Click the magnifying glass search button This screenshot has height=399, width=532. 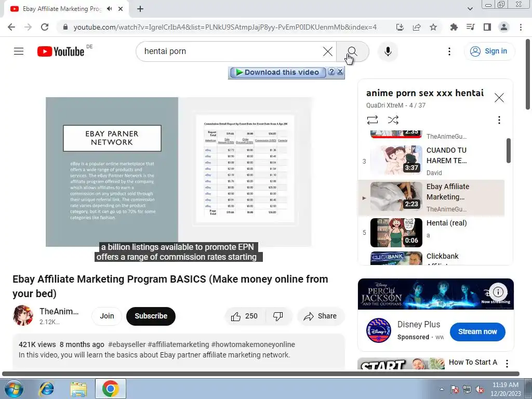click(353, 51)
